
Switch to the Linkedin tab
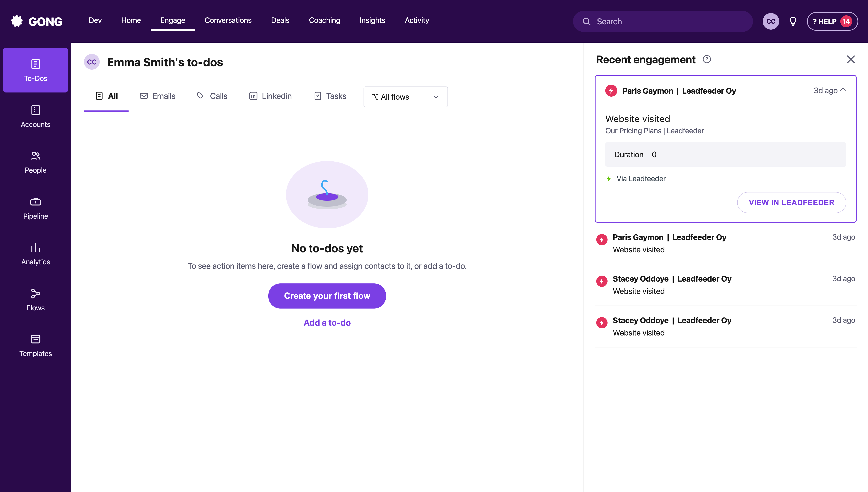pos(271,96)
